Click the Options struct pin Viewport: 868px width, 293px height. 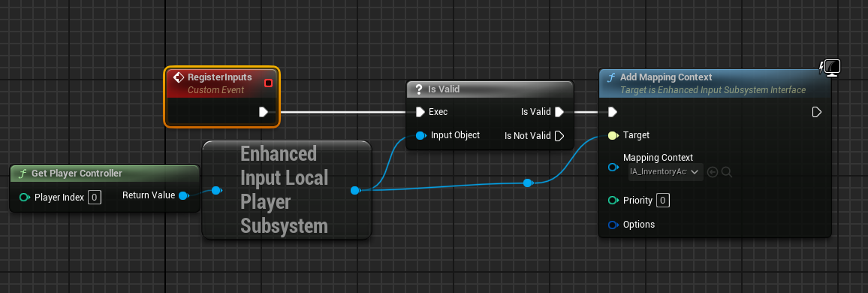[613, 225]
